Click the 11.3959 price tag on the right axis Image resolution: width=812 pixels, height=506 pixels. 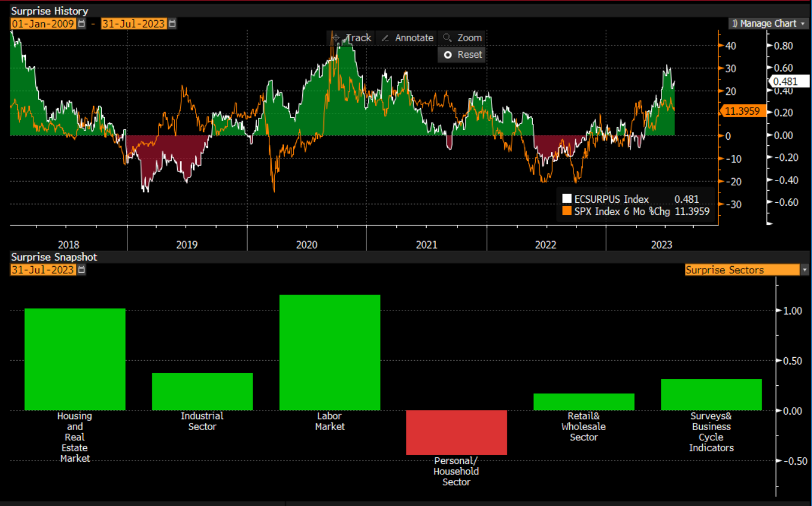pyautogui.click(x=742, y=111)
